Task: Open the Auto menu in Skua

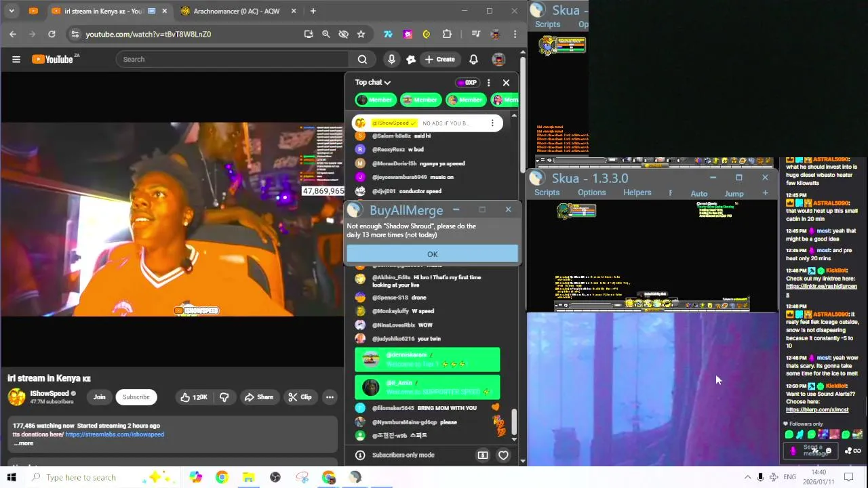Action: (699, 194)
